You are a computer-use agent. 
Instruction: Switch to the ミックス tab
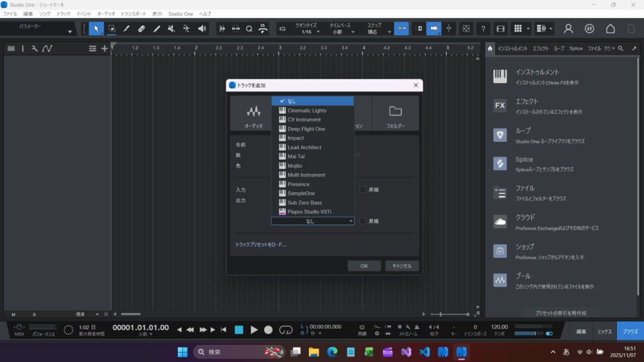click(x=604, y=331)
